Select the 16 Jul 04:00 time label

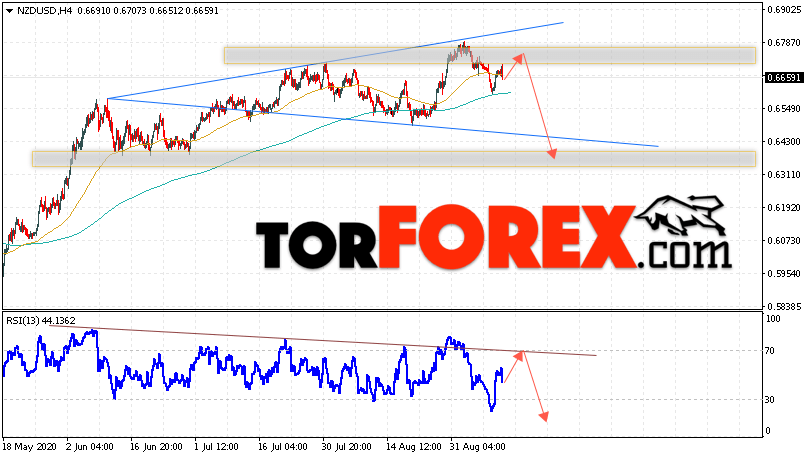[283, 447]
